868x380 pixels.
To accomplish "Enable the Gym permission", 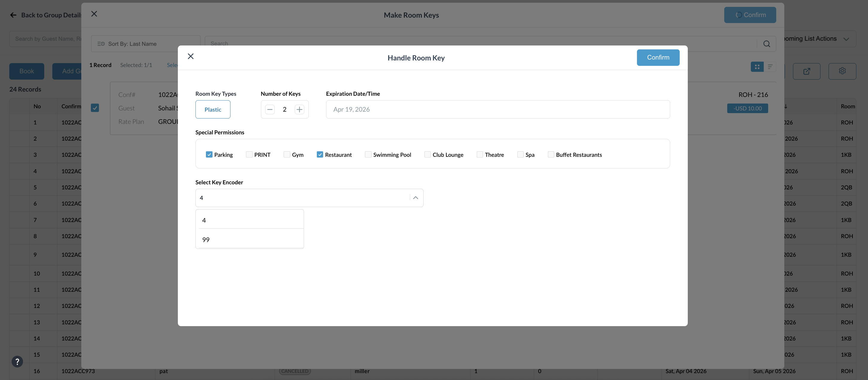I will (287, 154).
